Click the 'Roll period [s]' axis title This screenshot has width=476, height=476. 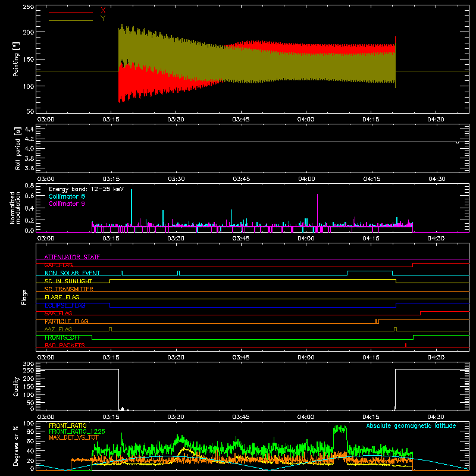18,148
